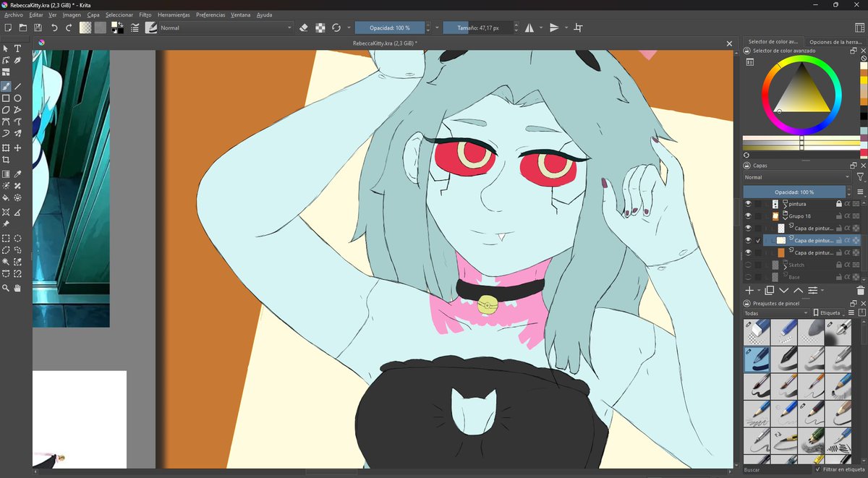Select the Rectangular Selection tool
The width and height of the screenshot is (868, 478).
pyautogui.click(x=6, y=238)
